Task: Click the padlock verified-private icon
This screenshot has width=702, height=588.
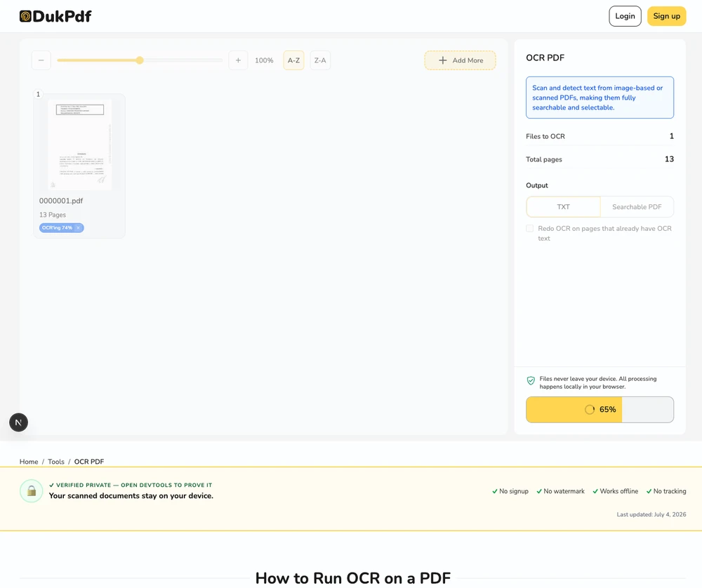Action: 32,491
